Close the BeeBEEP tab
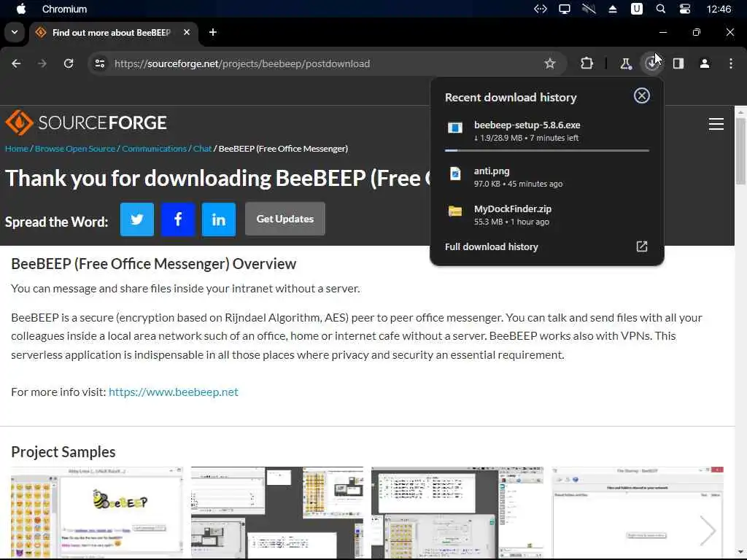The image size is (747, 560). coord(187,32)
